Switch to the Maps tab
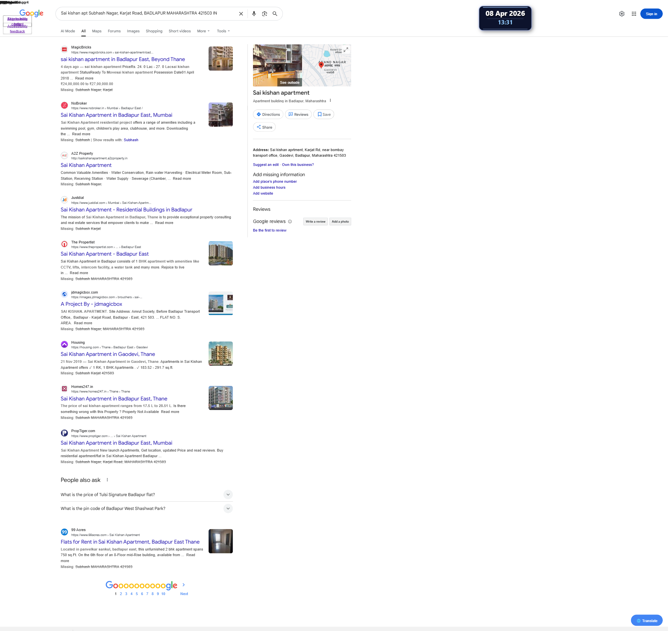This screenshot has height=631, width=672. tap(97, 31)
